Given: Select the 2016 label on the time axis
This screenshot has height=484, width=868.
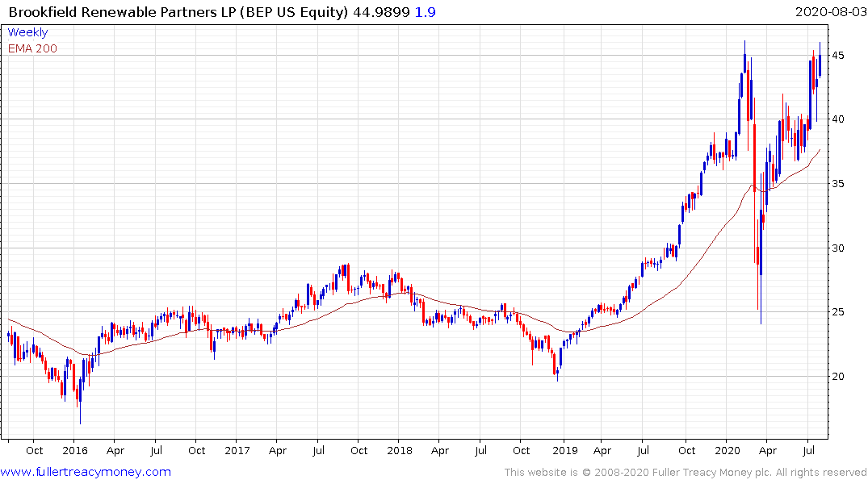Looking at the screenshot, I should 74,451.
